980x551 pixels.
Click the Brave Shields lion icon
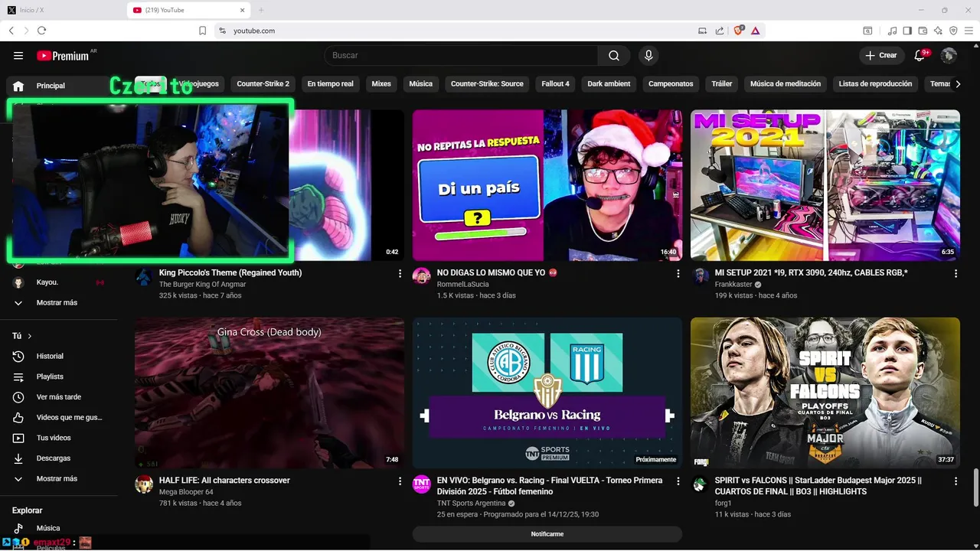click(738, 31)
